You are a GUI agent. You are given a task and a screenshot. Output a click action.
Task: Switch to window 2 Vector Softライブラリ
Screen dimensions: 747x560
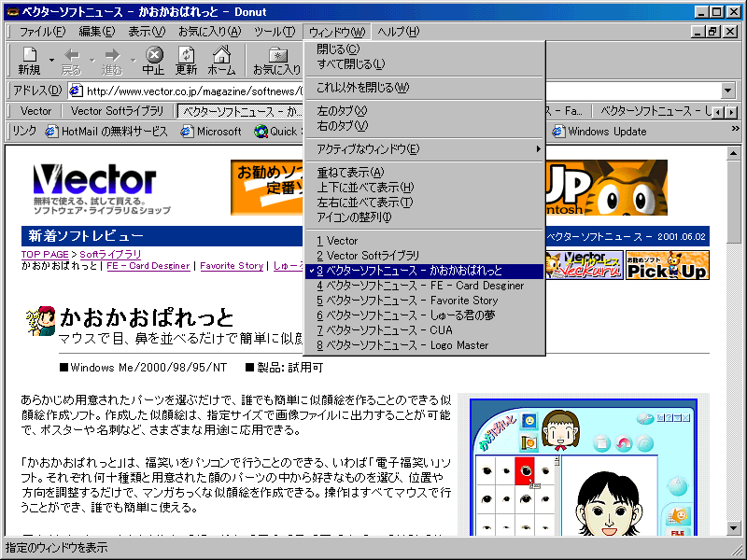(x=425, y=256)
